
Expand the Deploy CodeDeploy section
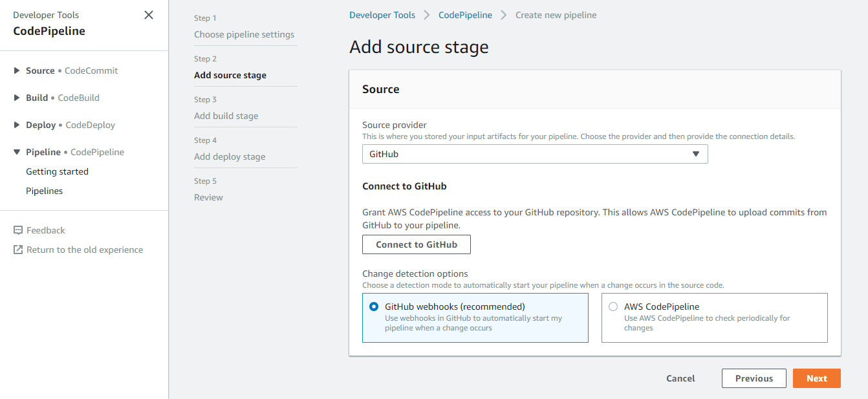pos(17,125)
